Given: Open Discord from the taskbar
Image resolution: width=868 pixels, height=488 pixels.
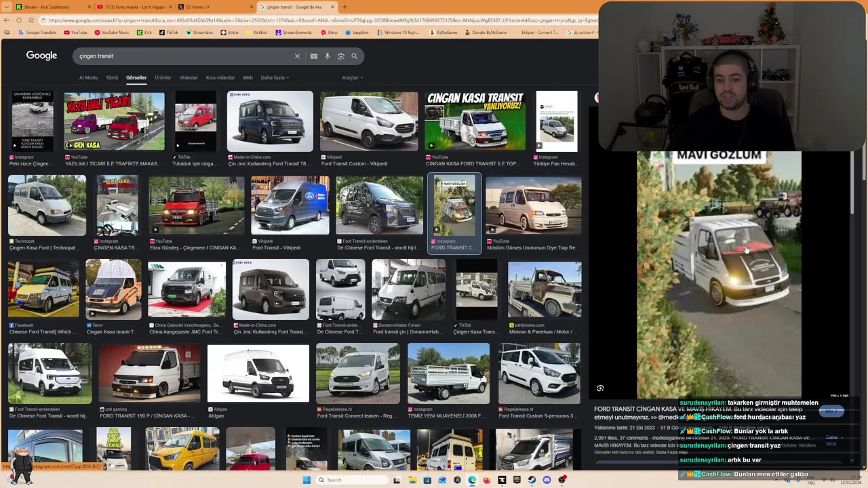Looking at the screenshot, I should coord(547,480).
